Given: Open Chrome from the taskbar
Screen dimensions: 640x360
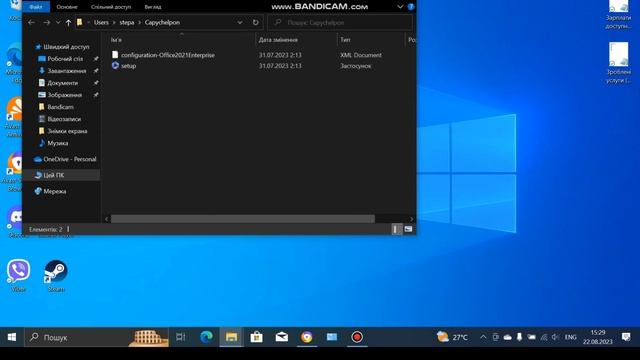Looking at the screenshot, I should click(x=307, y=337).
